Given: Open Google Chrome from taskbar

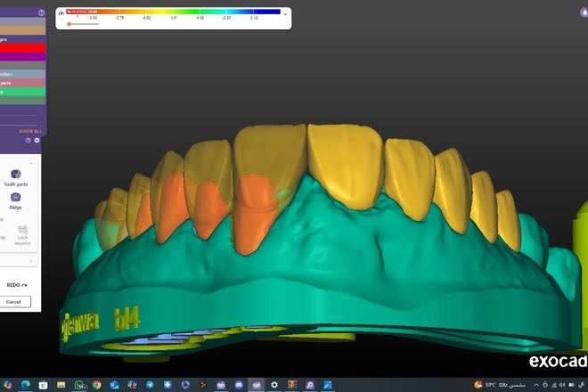Looking at the screenshot, I should 97,385.
